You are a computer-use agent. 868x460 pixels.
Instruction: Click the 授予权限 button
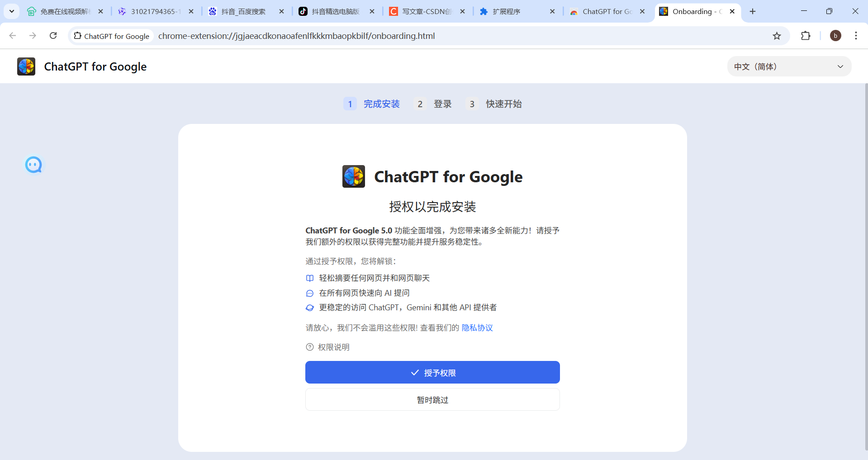click(x=432, y=372)
